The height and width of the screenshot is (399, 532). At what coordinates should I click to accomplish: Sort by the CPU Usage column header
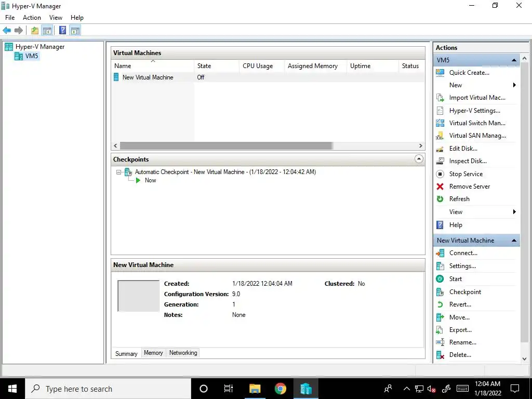click(262, 66)
